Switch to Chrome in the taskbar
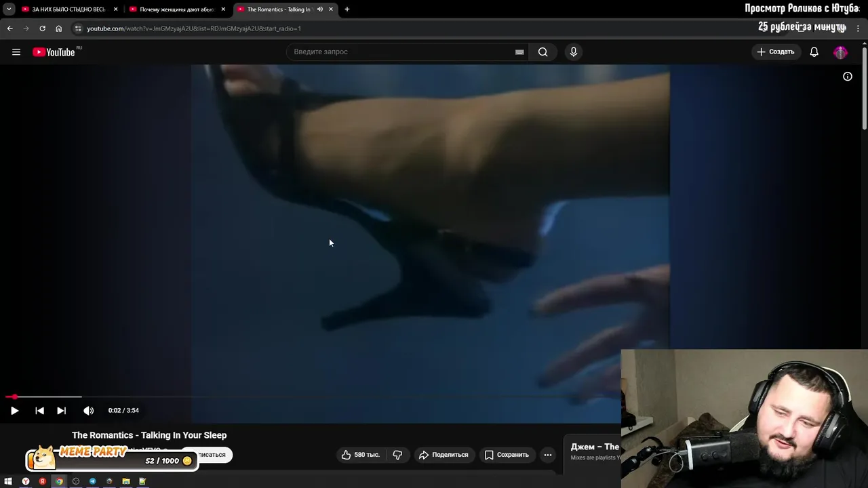The width and height of the screenshot is (868, 488). (x=59, y=481)
